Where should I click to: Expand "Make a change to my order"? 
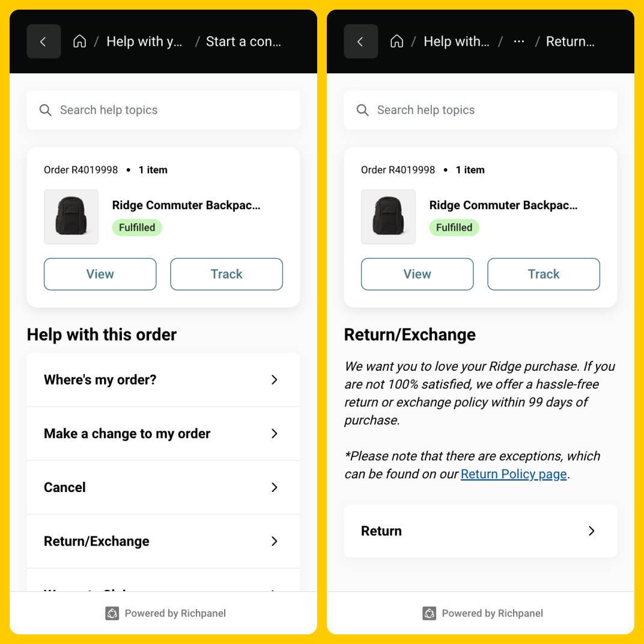[163, 434]
